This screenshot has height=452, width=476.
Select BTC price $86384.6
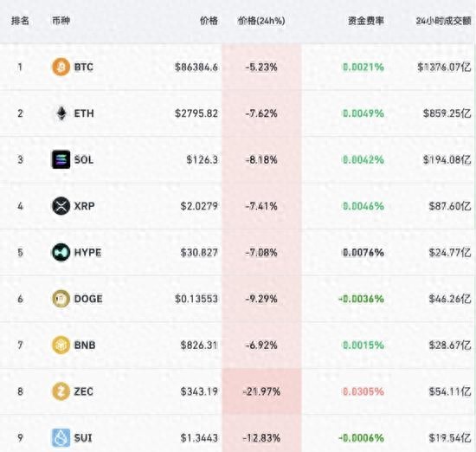coord(196,67)
